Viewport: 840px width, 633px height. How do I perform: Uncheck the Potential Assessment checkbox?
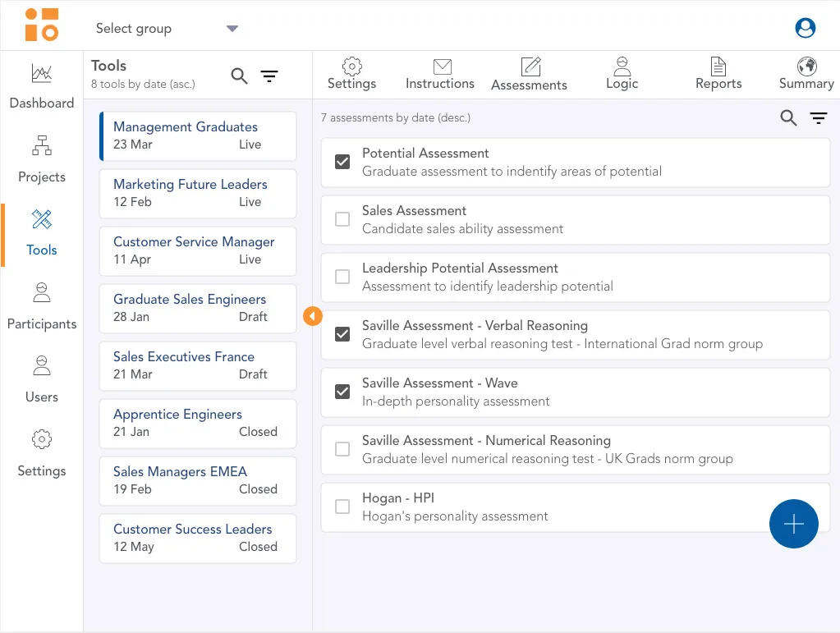[x=342, y=162]
